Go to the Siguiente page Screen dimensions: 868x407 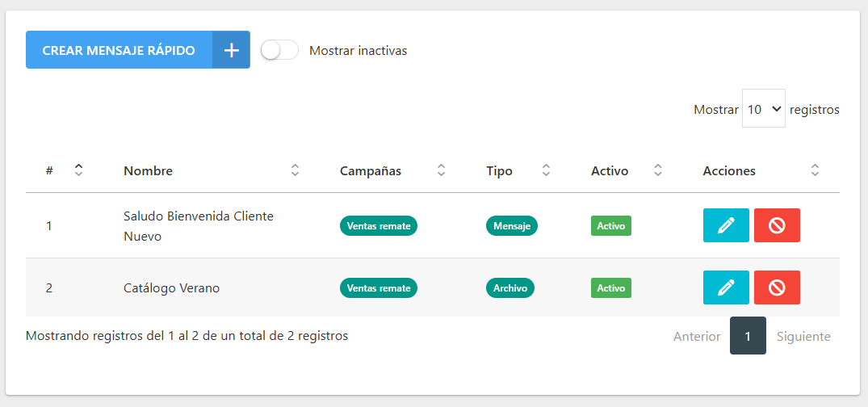tap(803, 336)
